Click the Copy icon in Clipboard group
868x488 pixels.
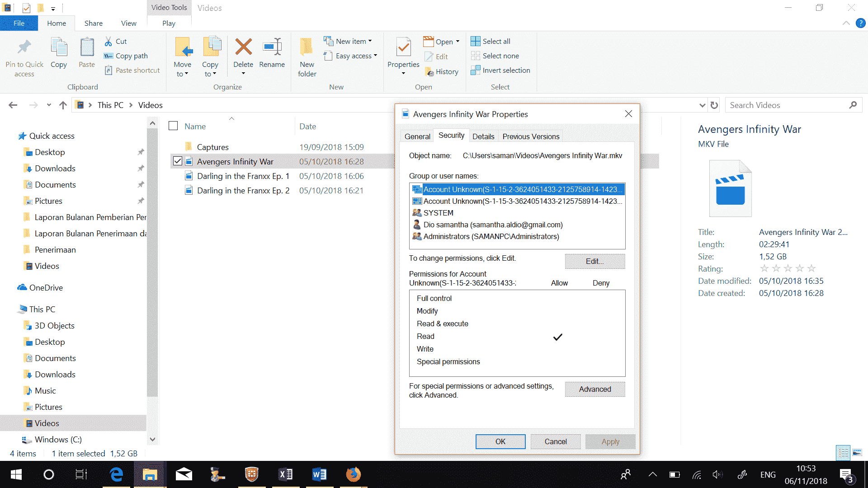tap(59, 47)
